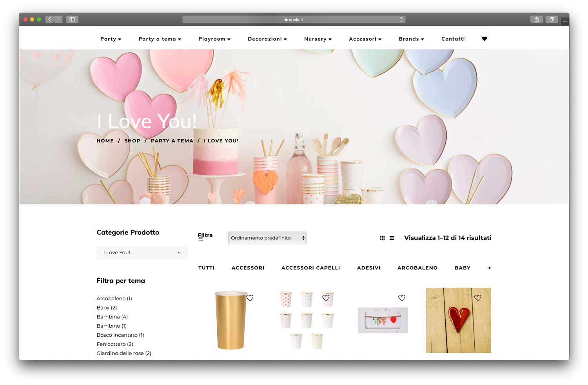Favorite the red heart product

coord(477,298)
